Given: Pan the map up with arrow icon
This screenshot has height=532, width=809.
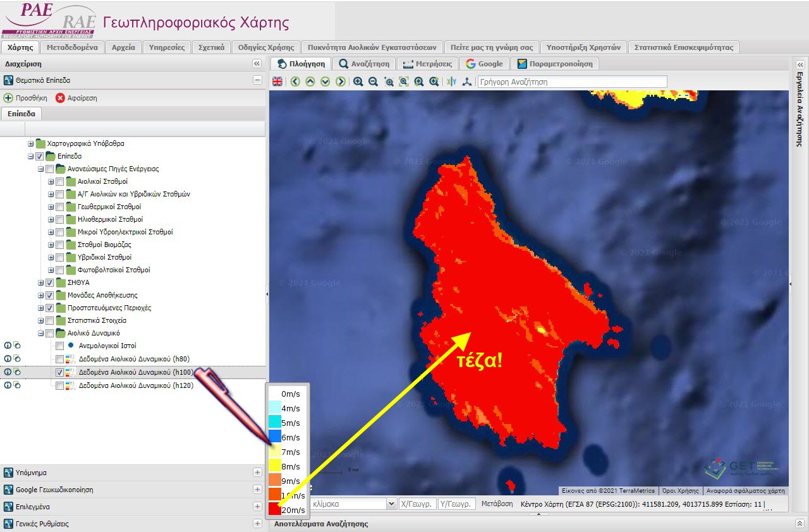Looking at the screenshot, I should point(310,82).
